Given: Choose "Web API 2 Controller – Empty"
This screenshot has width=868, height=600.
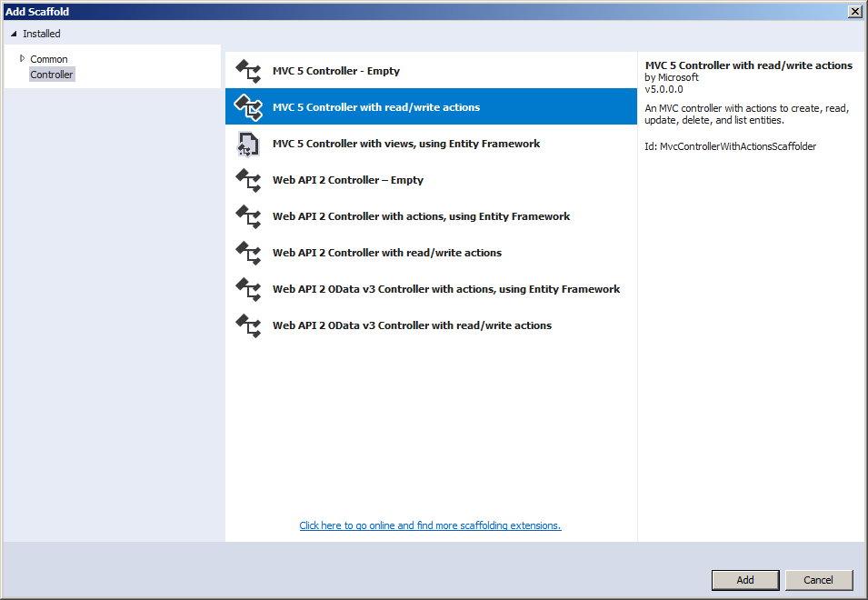Looking at the screenshot, I should [431, 180].
